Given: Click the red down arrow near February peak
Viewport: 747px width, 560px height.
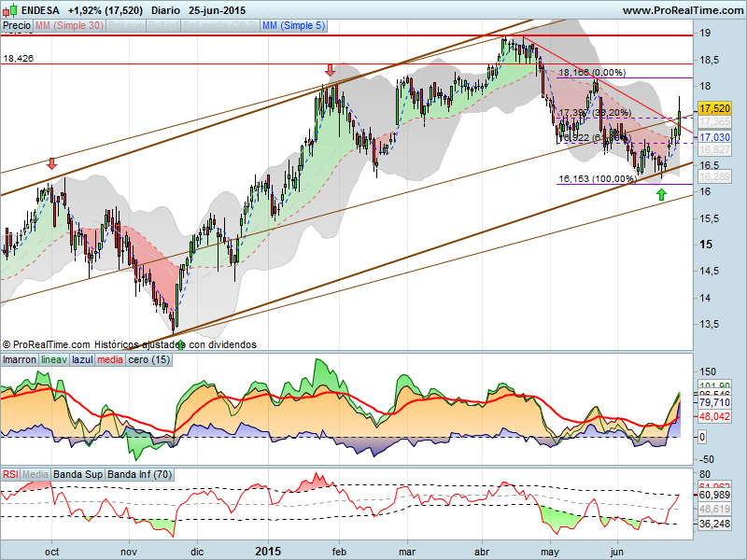Looking at the screenshot, I should (330, 71).
